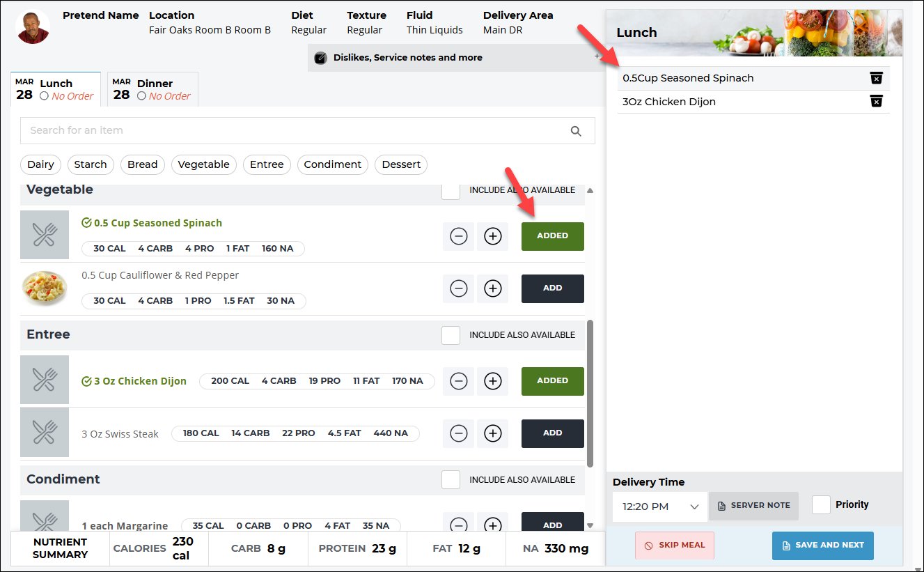Increase quantity of Chicken Dijon

coord(492,381)
